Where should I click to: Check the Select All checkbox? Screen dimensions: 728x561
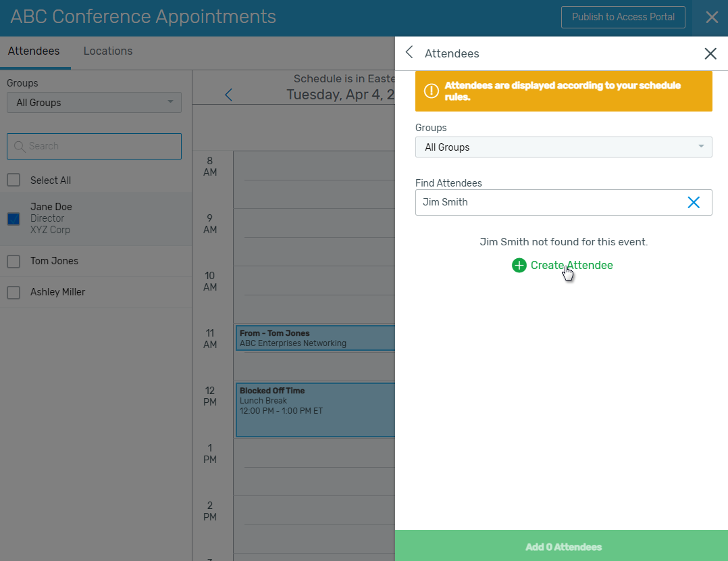[x=14, y=180]
